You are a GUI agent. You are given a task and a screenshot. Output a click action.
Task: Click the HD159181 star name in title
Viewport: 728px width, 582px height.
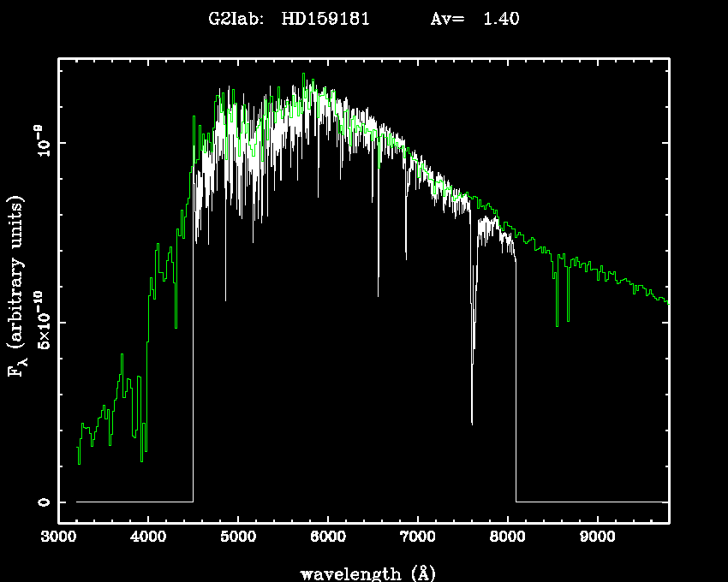(x=325, y=20)
